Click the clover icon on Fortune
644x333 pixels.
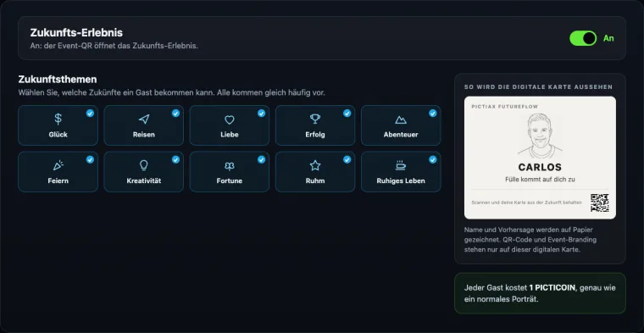(229, 165)
